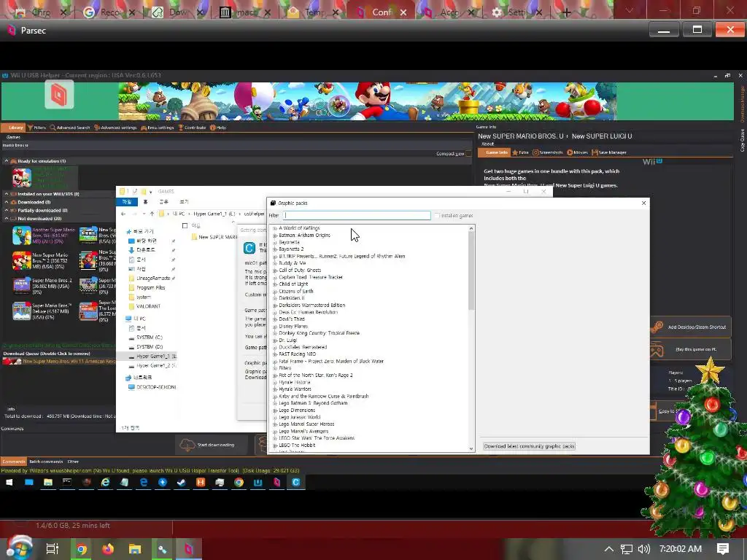The image size is (747, 560).
Task: Expand the Darksiders II node
Action: (x=275, y=298)
